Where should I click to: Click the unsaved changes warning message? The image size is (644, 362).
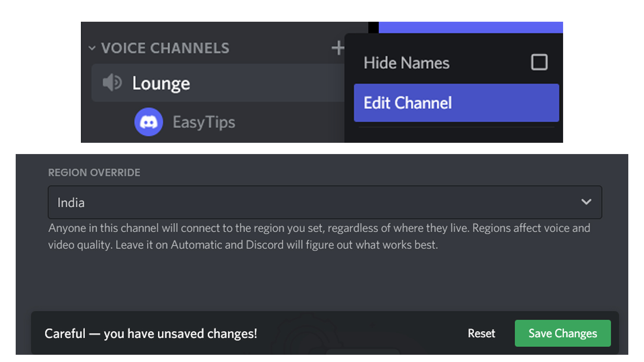click(151, 333)
